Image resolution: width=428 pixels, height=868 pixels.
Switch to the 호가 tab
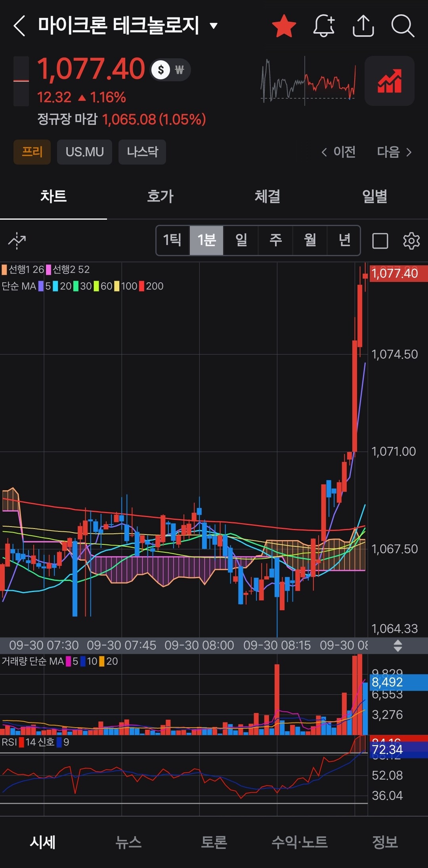pos(160,196)
